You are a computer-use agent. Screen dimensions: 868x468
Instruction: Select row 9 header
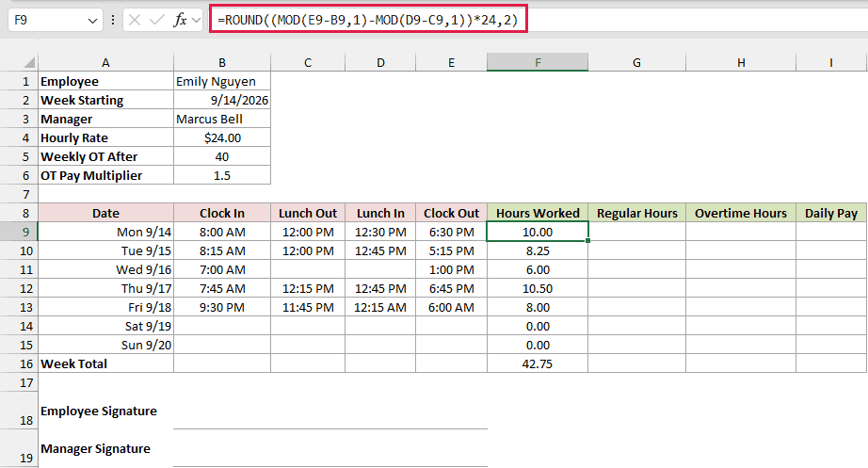tap(19, 232)
